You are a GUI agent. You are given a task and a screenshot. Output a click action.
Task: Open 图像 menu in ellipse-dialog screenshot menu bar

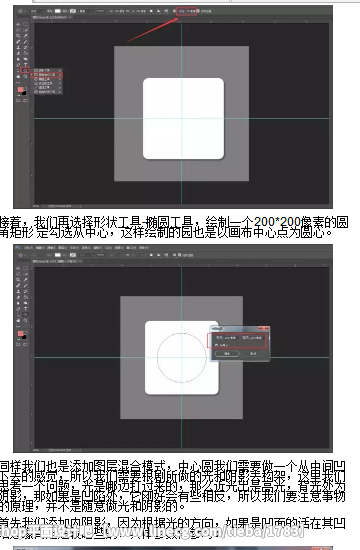point(52,248)
